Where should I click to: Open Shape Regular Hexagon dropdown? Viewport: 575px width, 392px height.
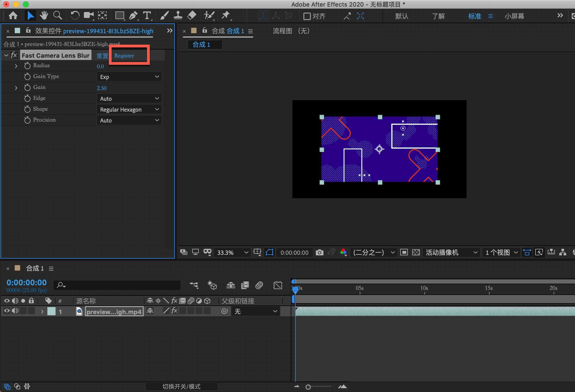point(129,109)
